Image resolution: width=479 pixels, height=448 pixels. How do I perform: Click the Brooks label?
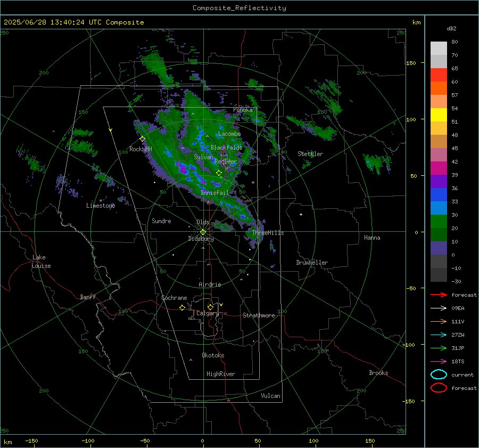(x=378, y=373)
